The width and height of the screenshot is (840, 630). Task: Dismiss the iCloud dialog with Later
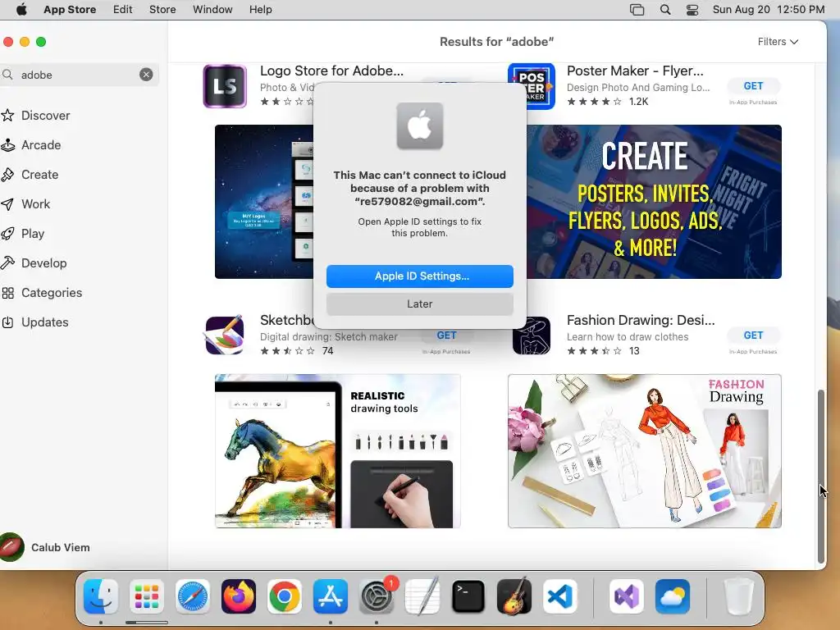pos(419,304)
